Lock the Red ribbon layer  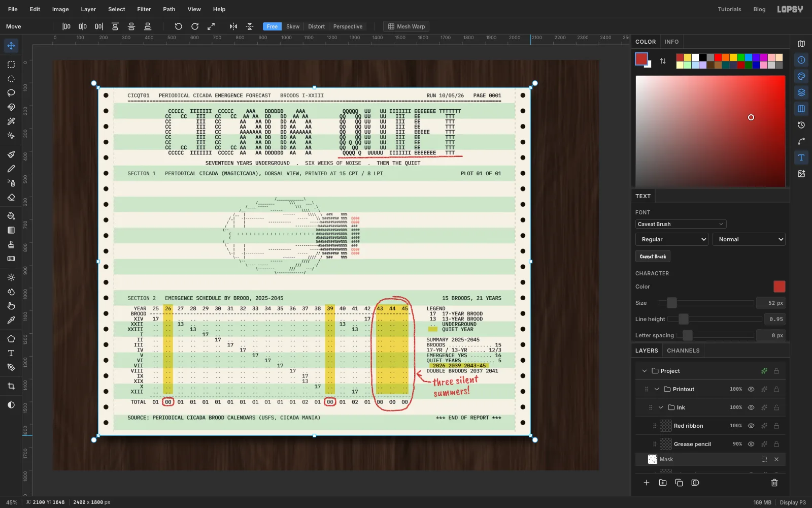coord(776,426)
